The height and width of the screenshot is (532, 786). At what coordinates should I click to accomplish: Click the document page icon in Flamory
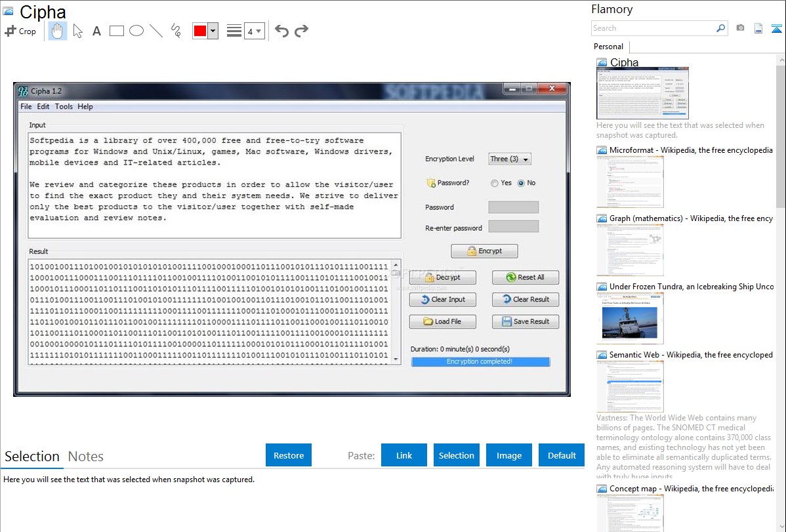[758, 28]
